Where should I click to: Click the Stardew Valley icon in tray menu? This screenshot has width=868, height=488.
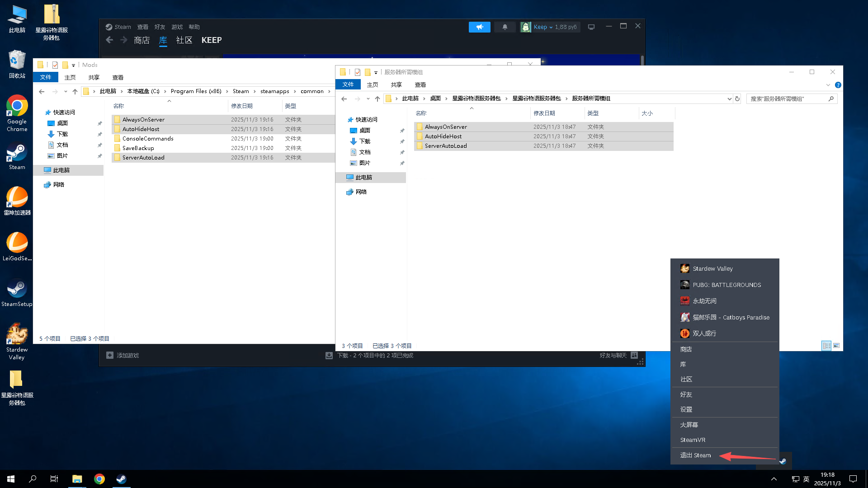pos(685,268)
